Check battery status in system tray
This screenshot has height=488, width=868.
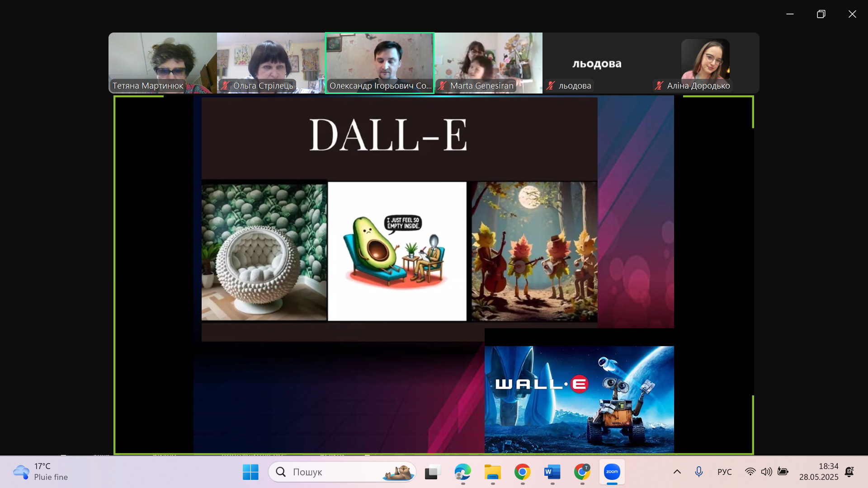(783, 472)
